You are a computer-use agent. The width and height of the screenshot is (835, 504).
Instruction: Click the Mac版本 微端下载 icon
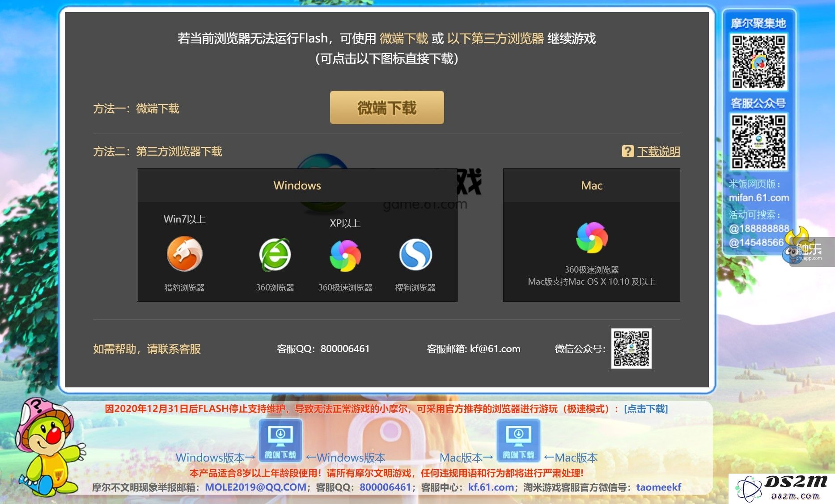click(x=518, y=441)
